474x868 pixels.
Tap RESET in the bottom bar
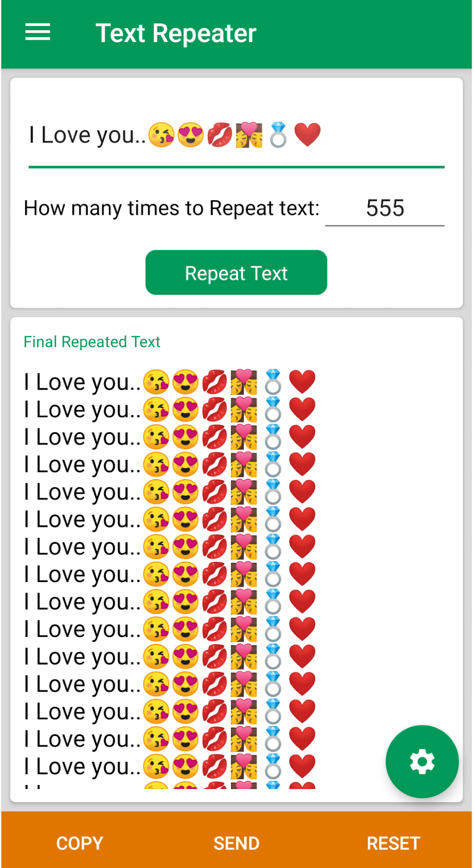click(393, 843)
